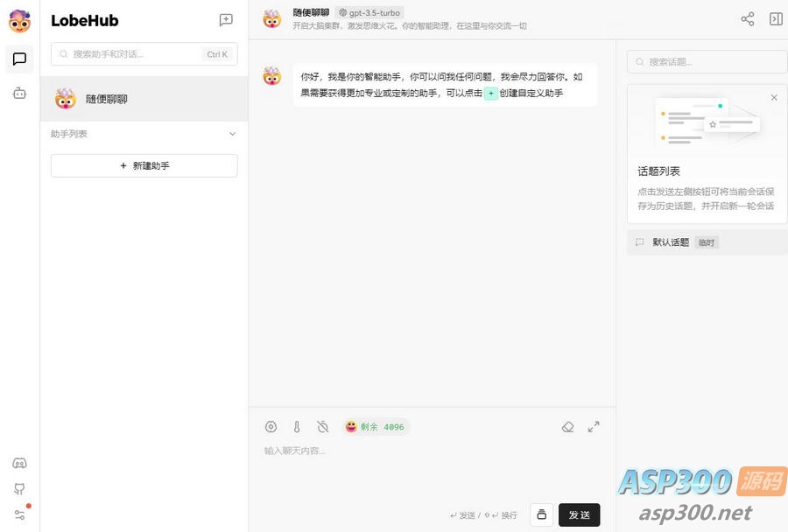
Task: Show the remaining 4096 token details
Action: (375, 427)
